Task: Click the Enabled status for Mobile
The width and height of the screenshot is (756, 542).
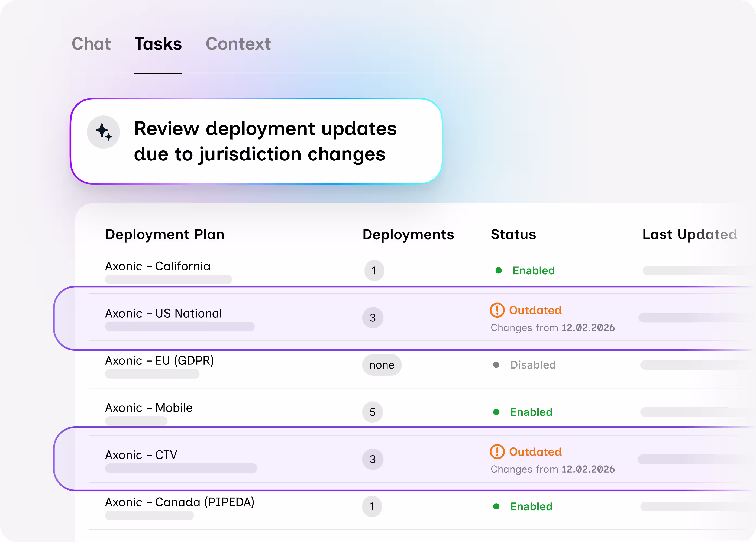Action: point(531,412)
